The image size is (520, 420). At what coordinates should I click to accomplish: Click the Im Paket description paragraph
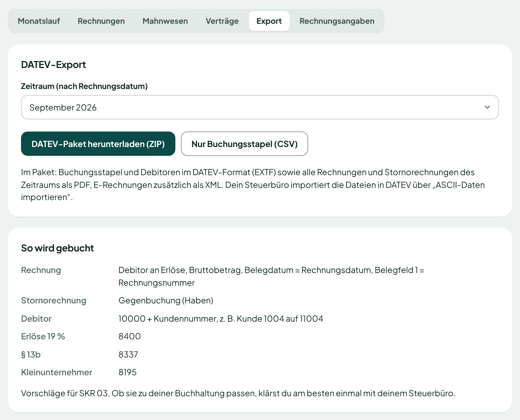point(253,185)
